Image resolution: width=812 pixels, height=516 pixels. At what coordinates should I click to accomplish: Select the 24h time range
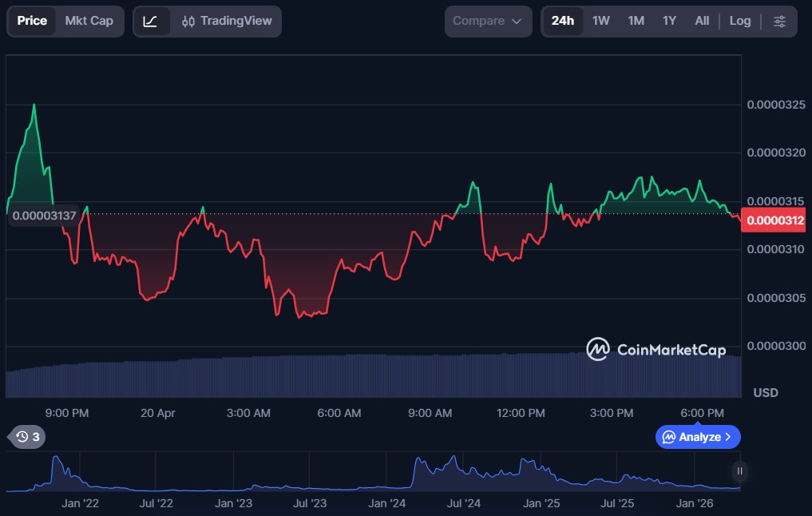[562, 21]
